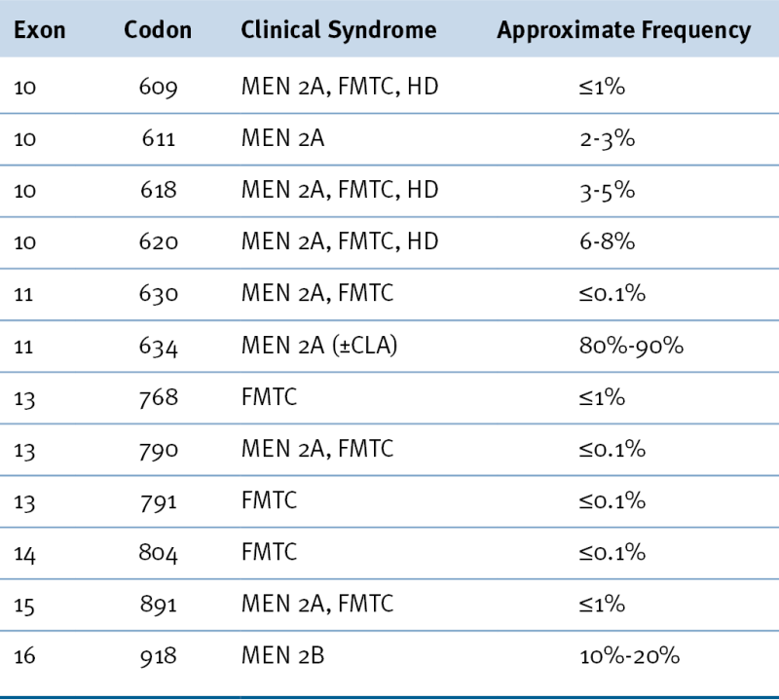The width and height of the screenshot is (779, 700).
Task: Select codon 790 cell
Action: (x=158, y=450)
